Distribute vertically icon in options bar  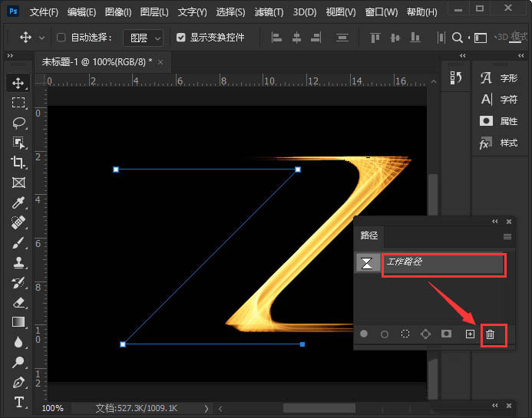342,38
